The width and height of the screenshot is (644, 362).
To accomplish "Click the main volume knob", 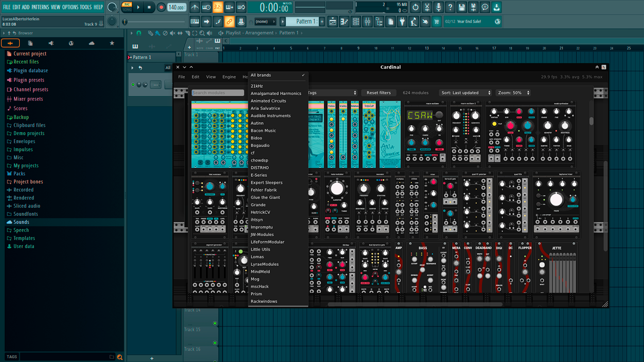I will click(112, 7).
